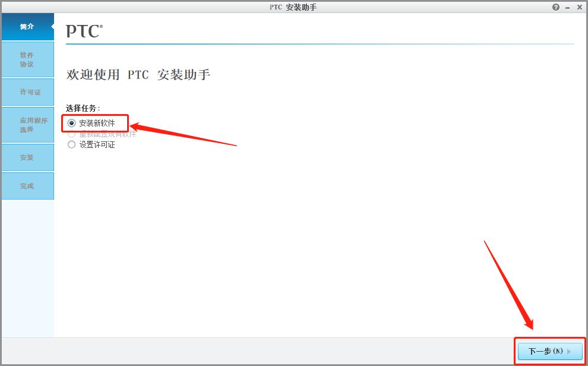Open the help question mark icon
Screen dimensions: 588x366
tap(556, 7)
